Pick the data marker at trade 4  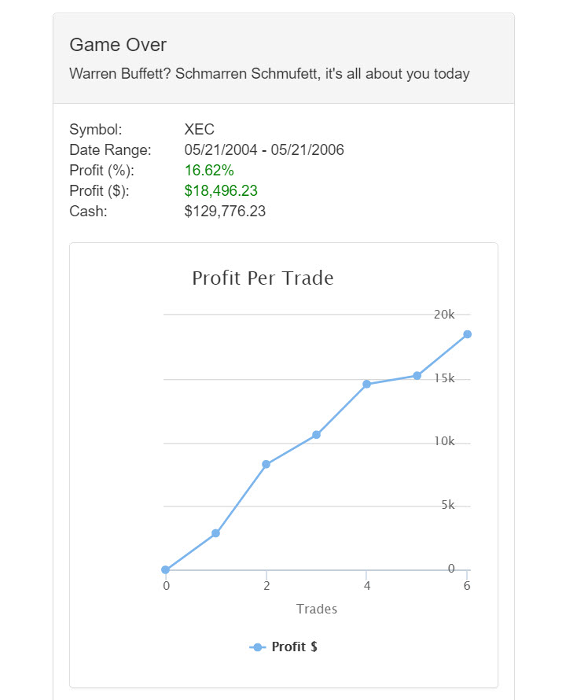(x=366, y=384)
